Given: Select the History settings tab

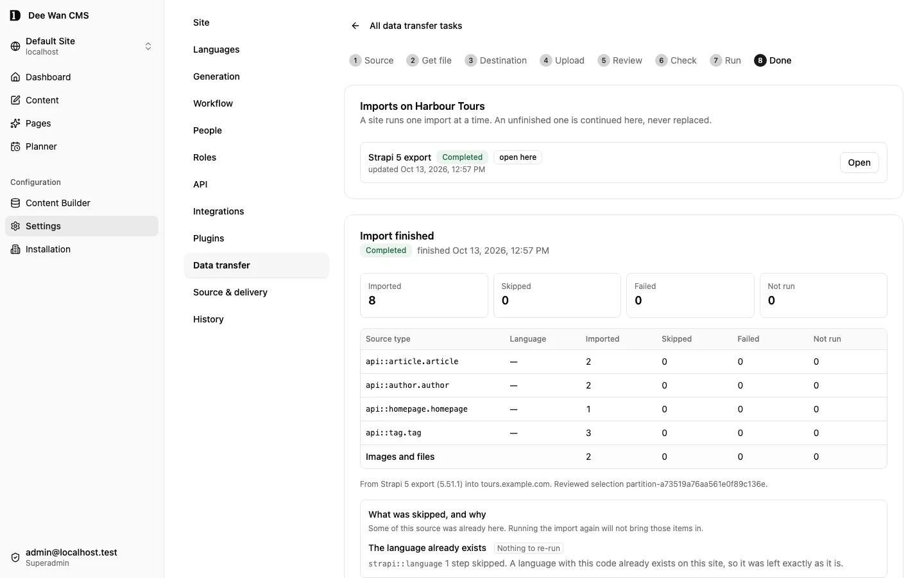Looking at the screenshot, I should pyautogui.click(x=257, y=319).
